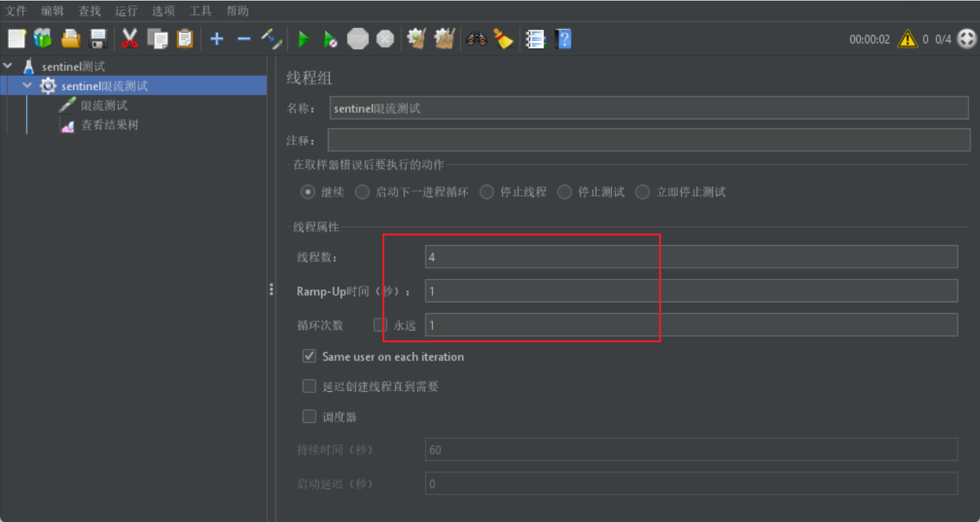This screenshot has height=522, width=980.
Task: Enable the 永远 loop checkbox
Action: (x=380, y=325)
